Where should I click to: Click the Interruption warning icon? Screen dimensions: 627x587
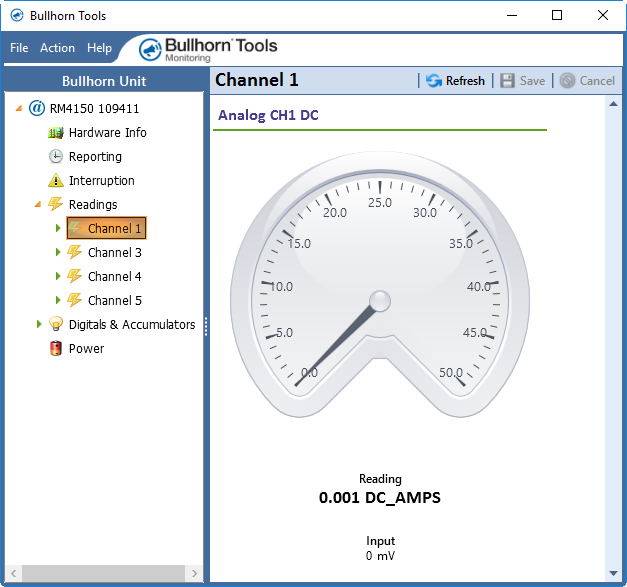[56, 181]
